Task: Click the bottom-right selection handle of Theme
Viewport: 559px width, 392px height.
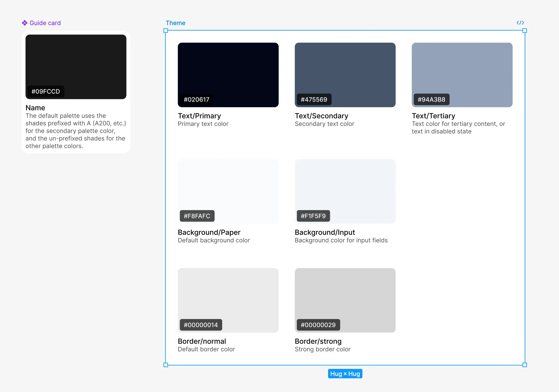Action: 525,365
